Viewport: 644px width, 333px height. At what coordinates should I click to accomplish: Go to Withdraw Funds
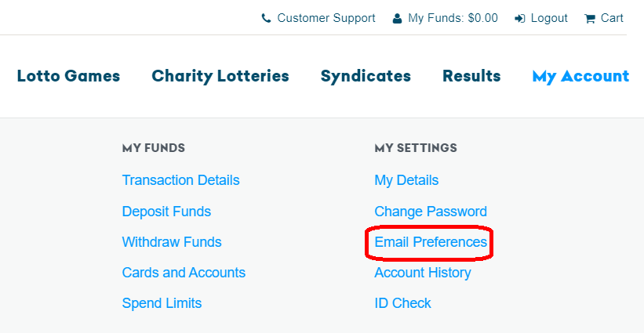point(172,242)
